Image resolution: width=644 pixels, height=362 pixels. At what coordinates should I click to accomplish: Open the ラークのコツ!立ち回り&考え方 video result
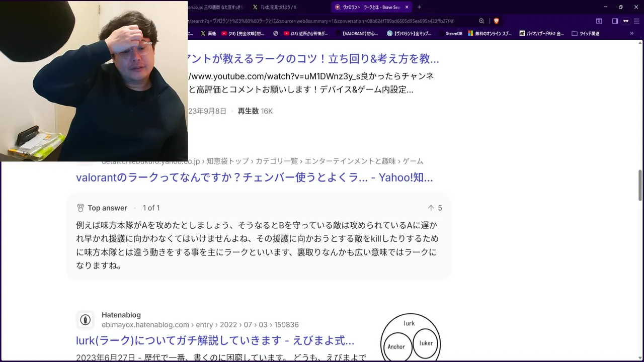click(x=313, y=59)
